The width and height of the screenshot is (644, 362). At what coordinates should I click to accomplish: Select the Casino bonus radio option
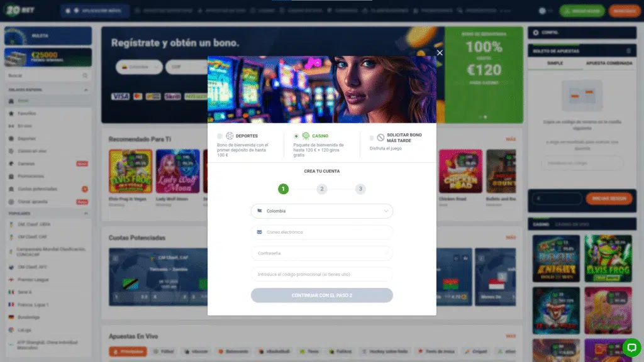pyautogui.click(x=296, y=136)
